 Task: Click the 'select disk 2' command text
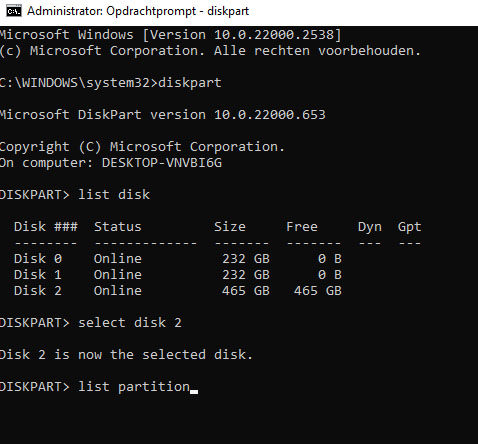pos(130,323)
